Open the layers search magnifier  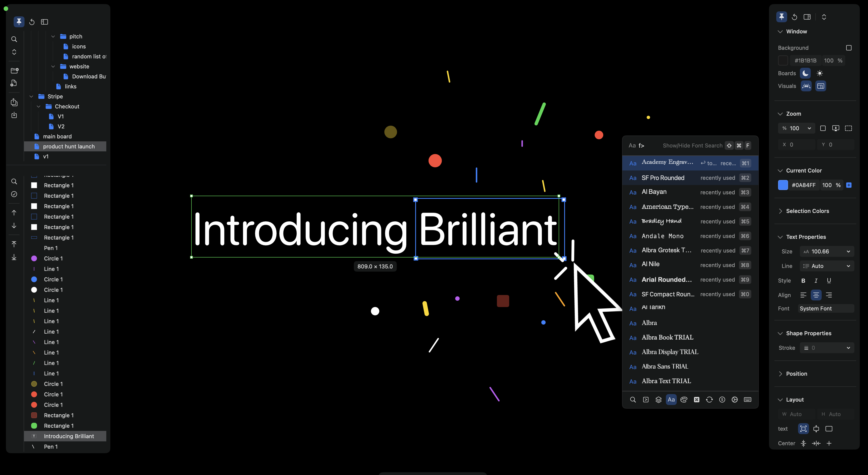click(x=14, y=181)
